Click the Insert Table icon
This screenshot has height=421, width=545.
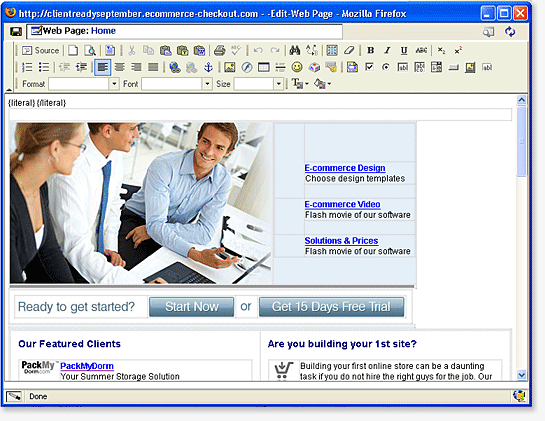pos(263,67)
